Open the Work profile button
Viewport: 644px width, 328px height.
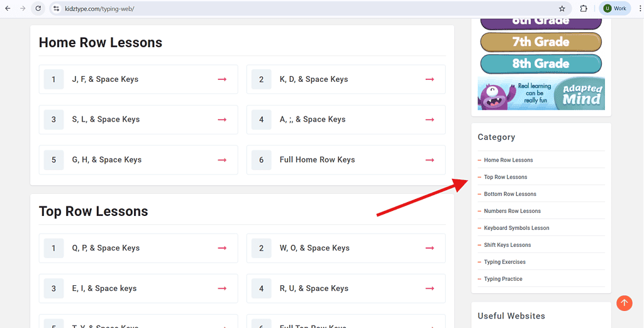pyautogui.click(x=615, y=8)
